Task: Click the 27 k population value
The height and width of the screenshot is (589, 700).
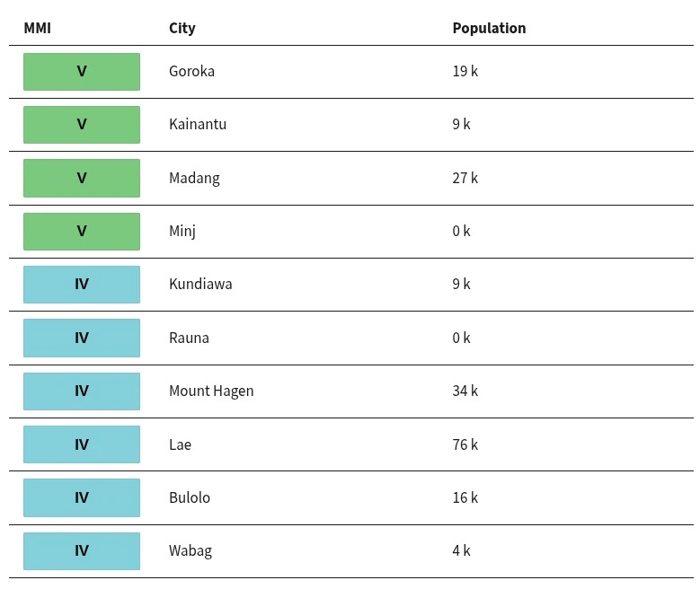Action: (x=465, y=178)
